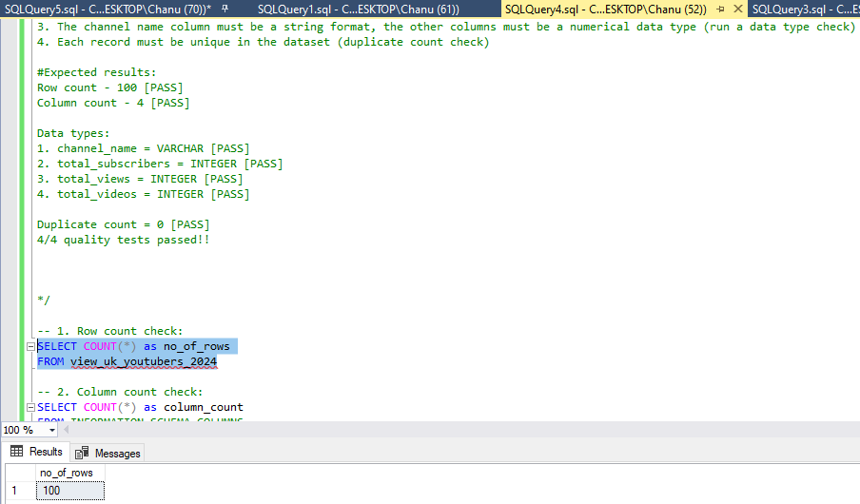This screenshot has width=860, height=504.
Task: Click the column_count alias in the query
Action: 204,407
